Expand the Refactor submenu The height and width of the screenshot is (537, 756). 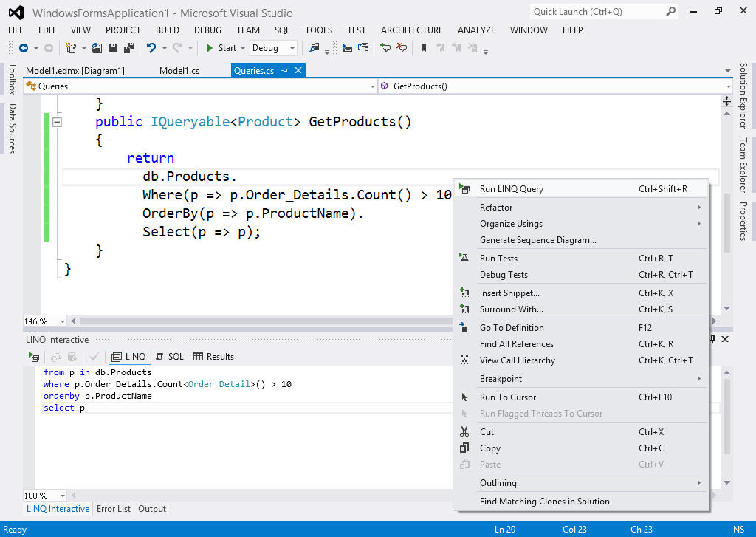[x=496, y=208]
